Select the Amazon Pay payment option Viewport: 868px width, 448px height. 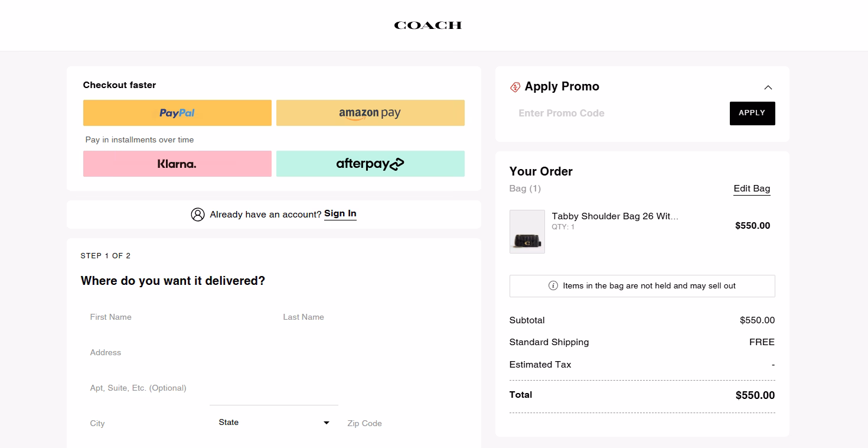tap(370, 113)
